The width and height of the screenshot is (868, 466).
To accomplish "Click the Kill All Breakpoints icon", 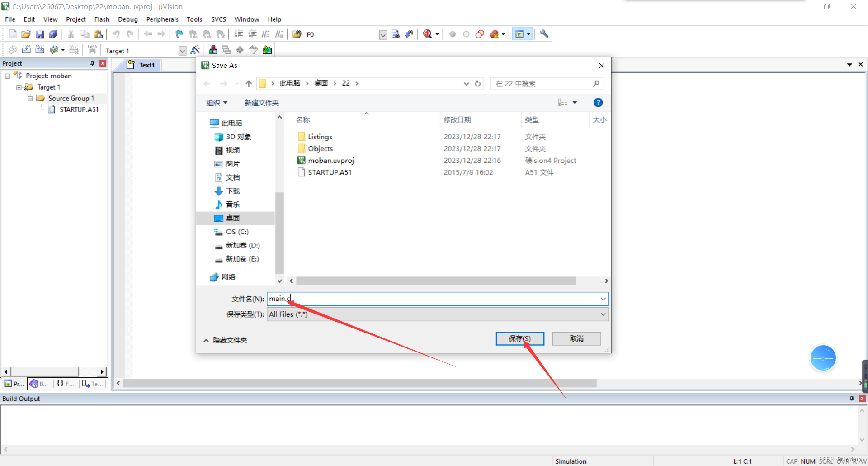I will tap(494, 34).
